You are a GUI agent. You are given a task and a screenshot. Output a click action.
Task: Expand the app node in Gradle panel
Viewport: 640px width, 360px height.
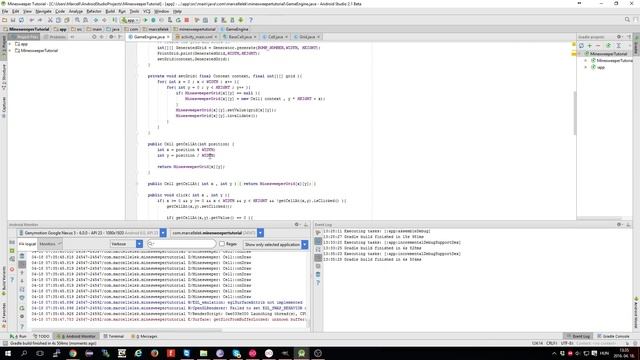(x=586, y=67)
